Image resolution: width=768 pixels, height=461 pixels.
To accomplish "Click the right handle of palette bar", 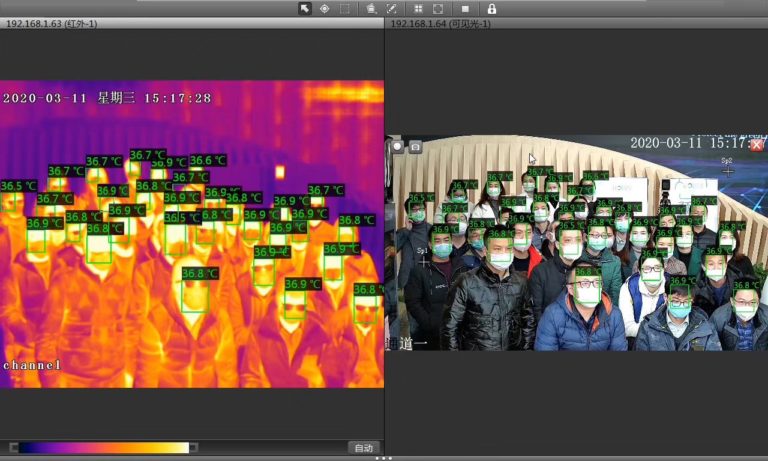I will click(x=193, y=447).
